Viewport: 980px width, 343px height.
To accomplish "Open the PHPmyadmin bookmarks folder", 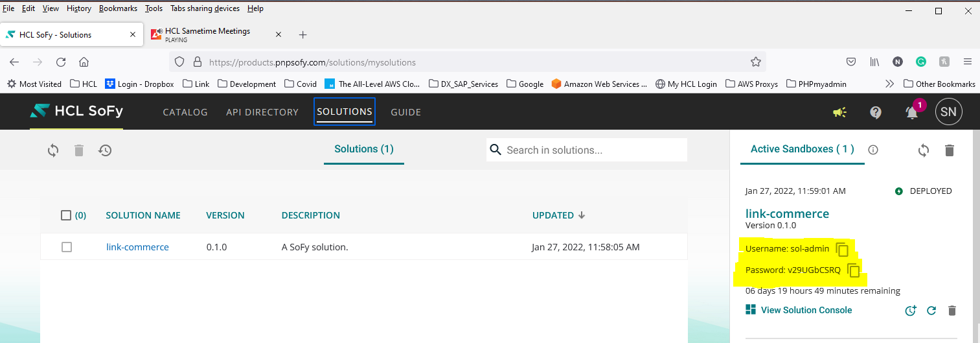I will [816, 84].
